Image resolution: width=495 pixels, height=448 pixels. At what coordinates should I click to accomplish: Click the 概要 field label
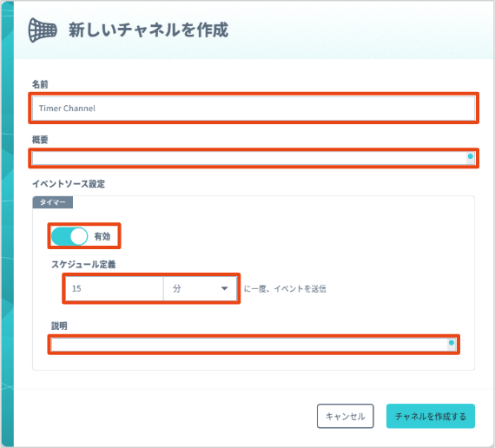40,140
